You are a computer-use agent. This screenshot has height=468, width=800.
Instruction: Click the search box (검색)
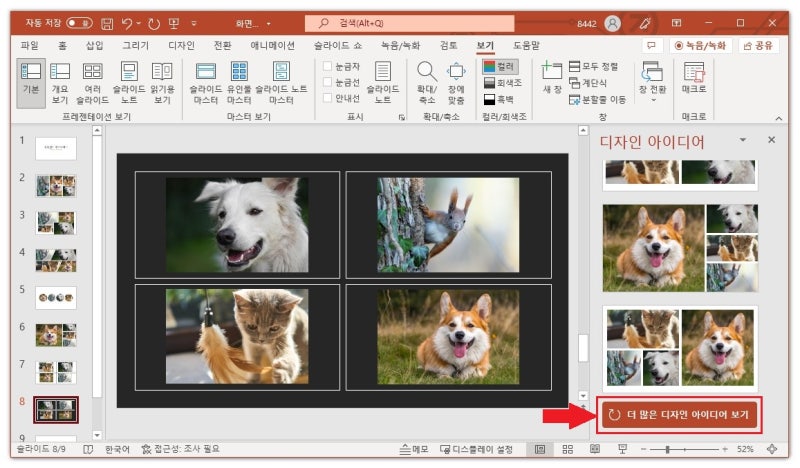coord(409,23)
